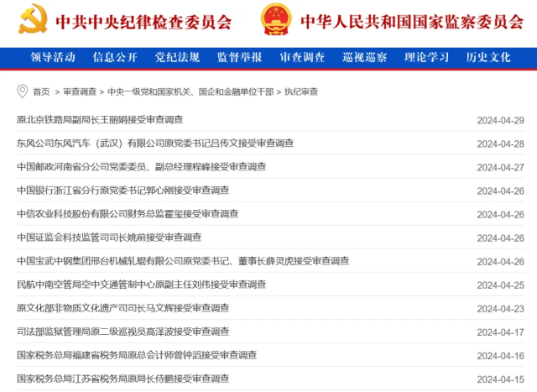Viewport: 537px width, 392px height.
Task: Switch to the 审查调查 navigation tab
Action: coord(302,58)
